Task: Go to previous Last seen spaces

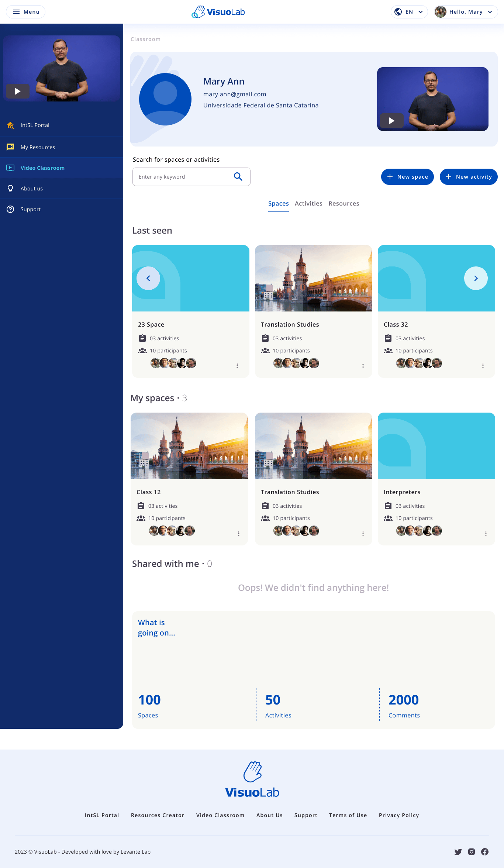Action: click(148, 278)
